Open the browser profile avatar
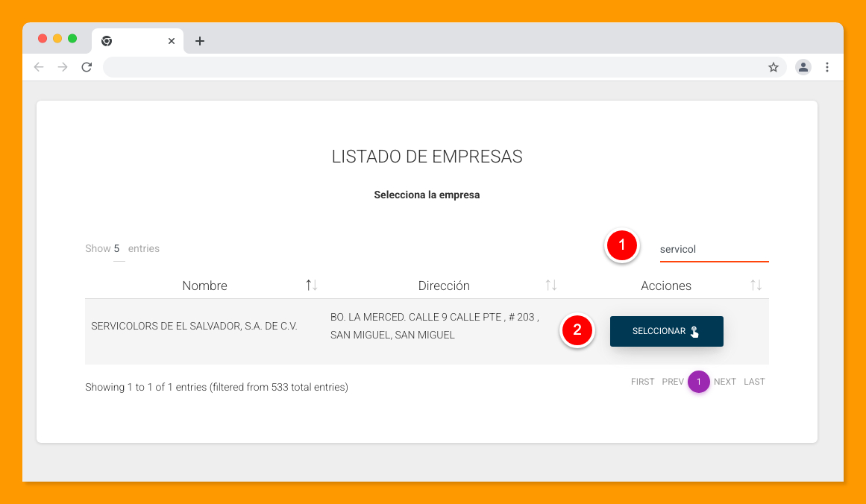 click(803, 67)
